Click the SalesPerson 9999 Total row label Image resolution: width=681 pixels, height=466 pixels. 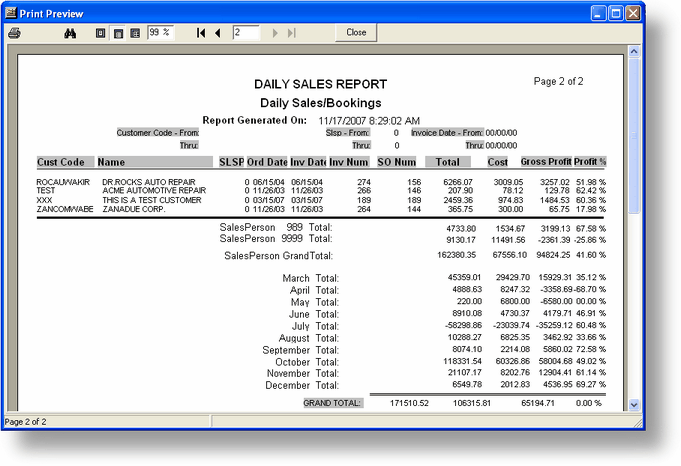276,238
